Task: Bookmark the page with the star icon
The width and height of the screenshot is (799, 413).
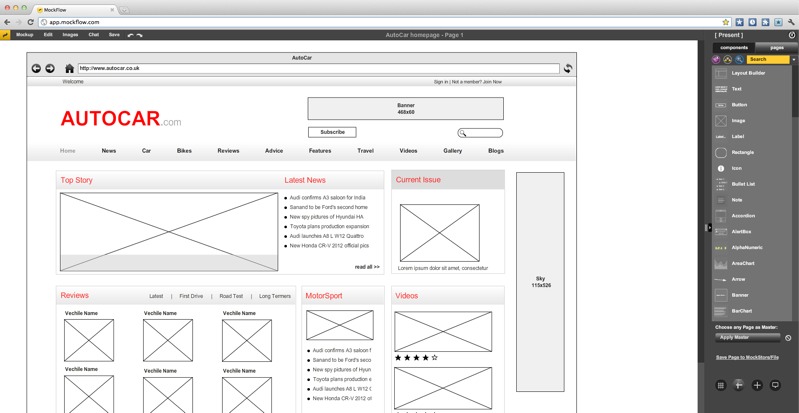Action: click(726, 22)
